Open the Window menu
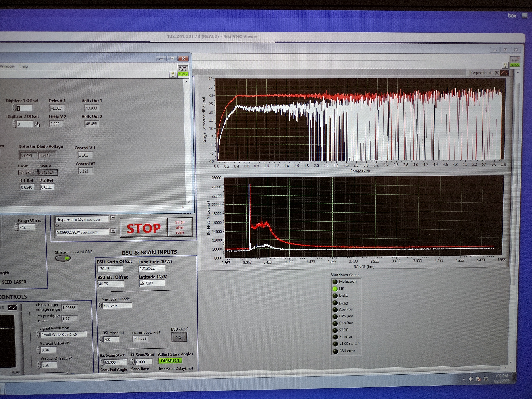The width and height of the screenshot is (532, 399). pyautogui.click(x=7, y=66)
